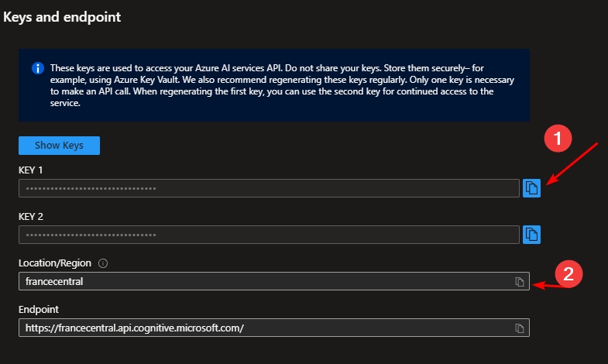The height and width of the screenshot is (364, 608).
Task: Click the Location/Region label text
Action: [55, 263]
